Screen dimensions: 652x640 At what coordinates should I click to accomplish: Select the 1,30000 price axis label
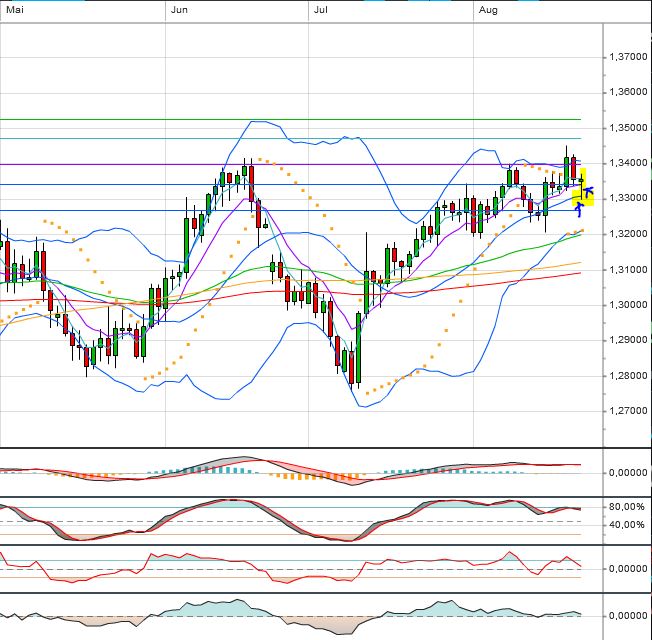pos(628,305)
